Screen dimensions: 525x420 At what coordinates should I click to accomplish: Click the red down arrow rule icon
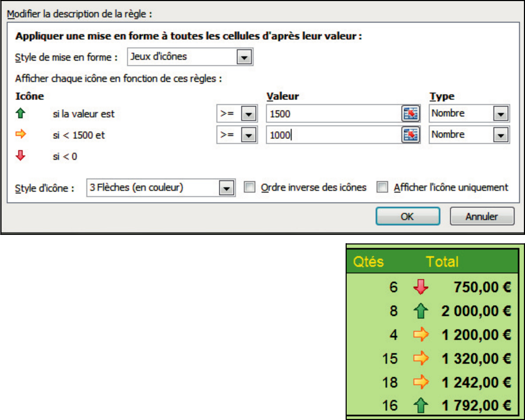point(21,155)
